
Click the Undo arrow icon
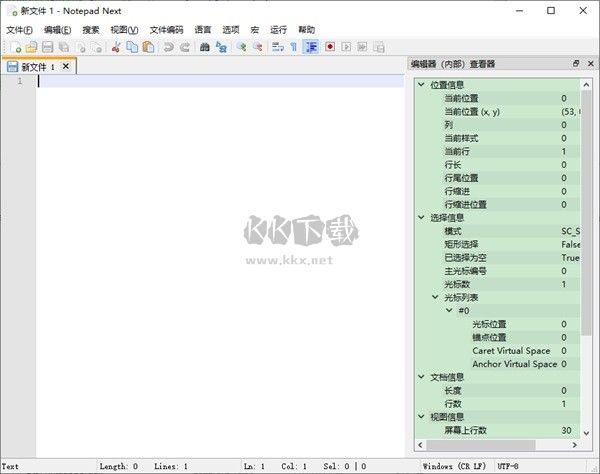169,47
